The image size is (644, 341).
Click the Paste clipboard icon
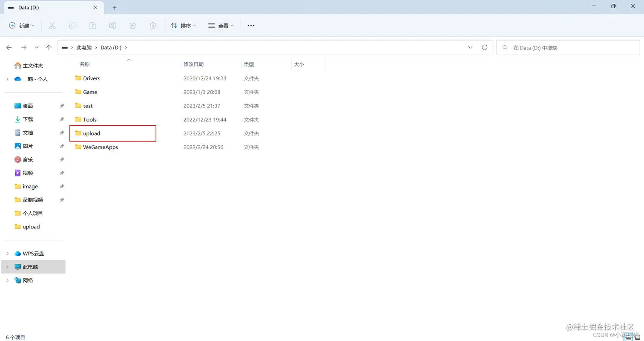[92, 26]
